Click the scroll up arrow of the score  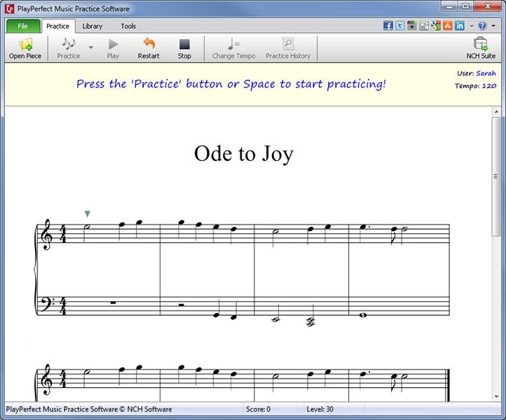[496, 112]
